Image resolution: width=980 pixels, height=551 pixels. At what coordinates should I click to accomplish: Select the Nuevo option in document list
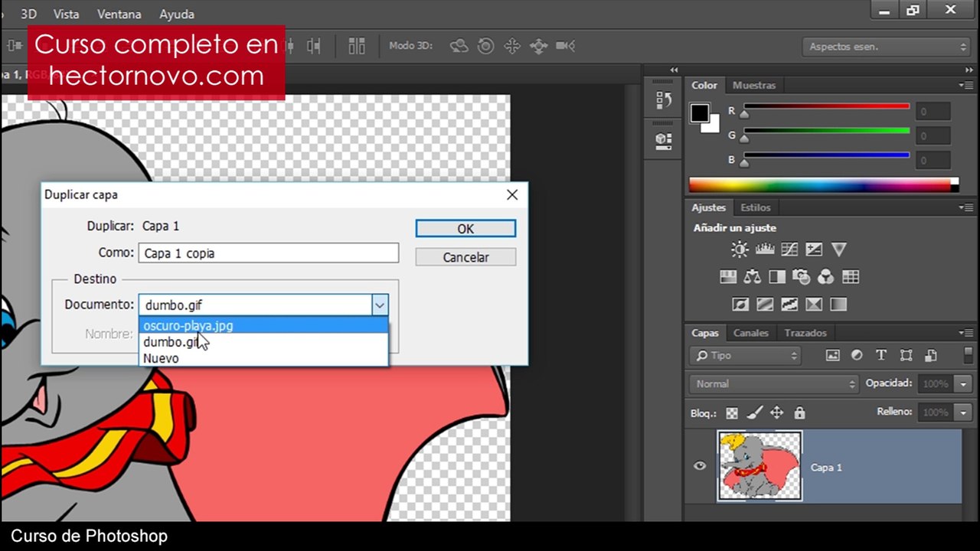pos(263,358)
